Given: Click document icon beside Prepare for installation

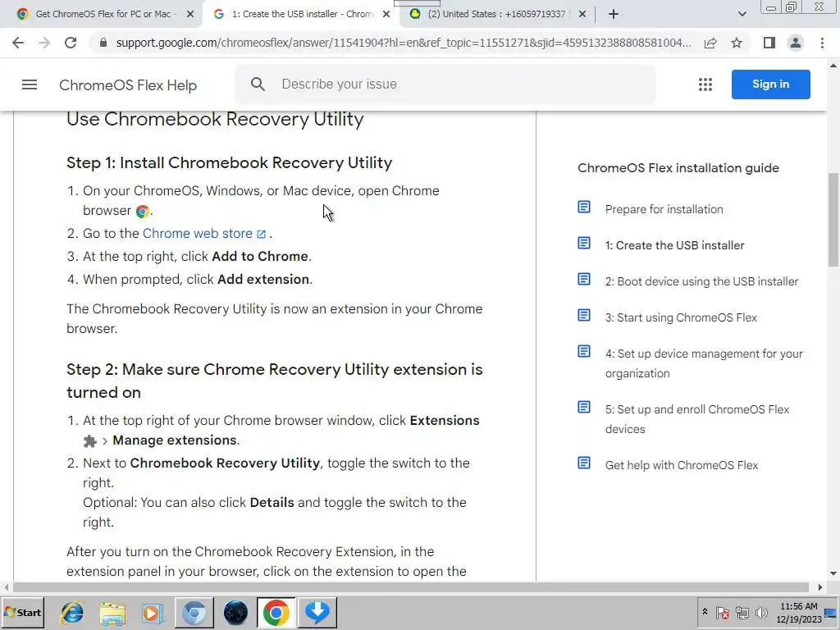Looking at the screenshot, I should (x=584, y=207).
